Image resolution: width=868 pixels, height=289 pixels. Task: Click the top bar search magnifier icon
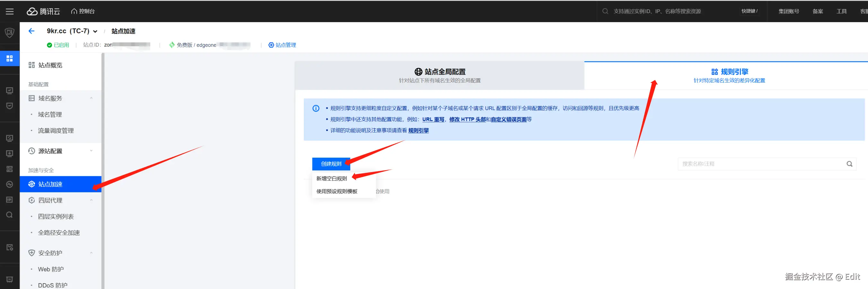point(605,12)
